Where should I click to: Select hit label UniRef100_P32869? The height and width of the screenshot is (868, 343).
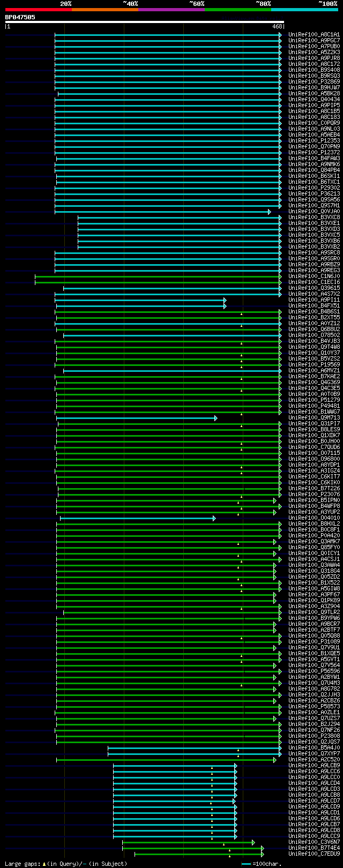tap(314, 82)
